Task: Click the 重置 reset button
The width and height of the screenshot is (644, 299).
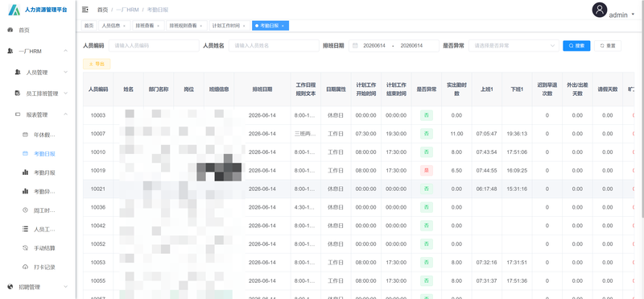Action: pyautogui.click(x=608, y=46)
